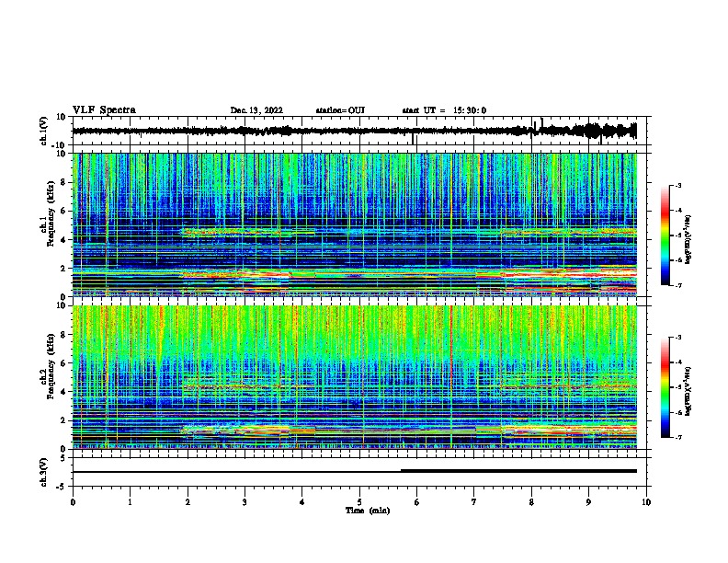Click time axis tick label "8"
728x563 pixels.
point(531,502)
